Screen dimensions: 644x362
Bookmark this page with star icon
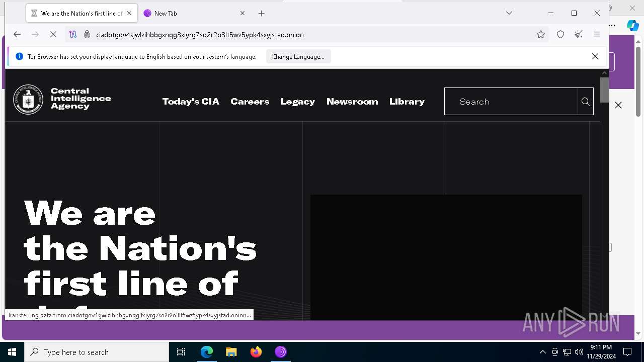[541, 34]
